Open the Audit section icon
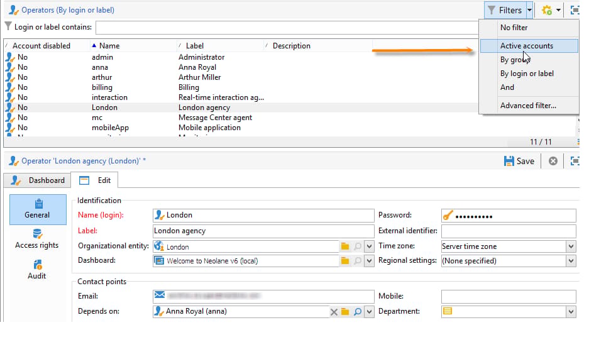The width and height of the screenshot is (589, 364). (38, 265)
